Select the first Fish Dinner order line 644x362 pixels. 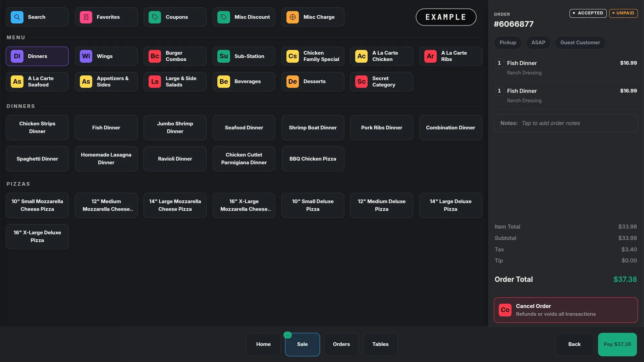(566, 67)
